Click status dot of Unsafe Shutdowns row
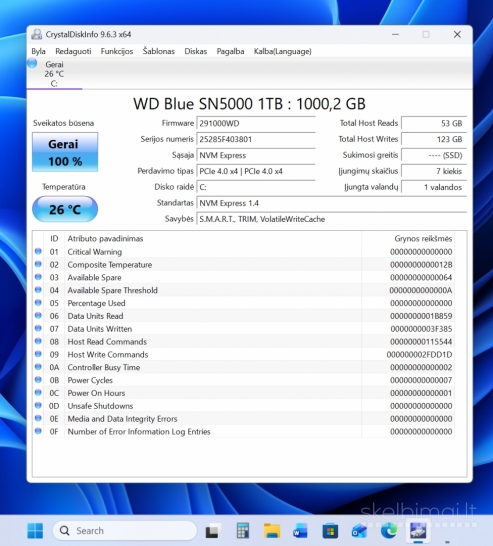Screen dimensions: 493x546 (38, 405)
